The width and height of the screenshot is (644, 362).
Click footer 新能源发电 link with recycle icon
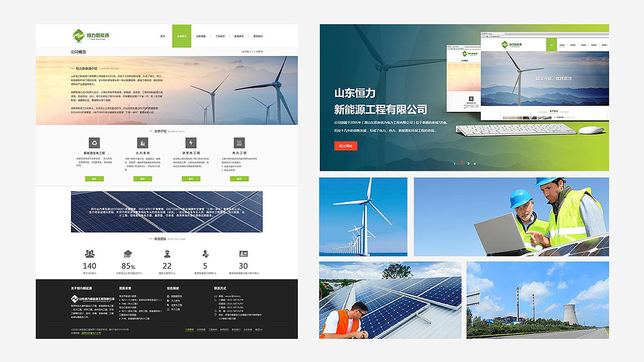(174, 296)
